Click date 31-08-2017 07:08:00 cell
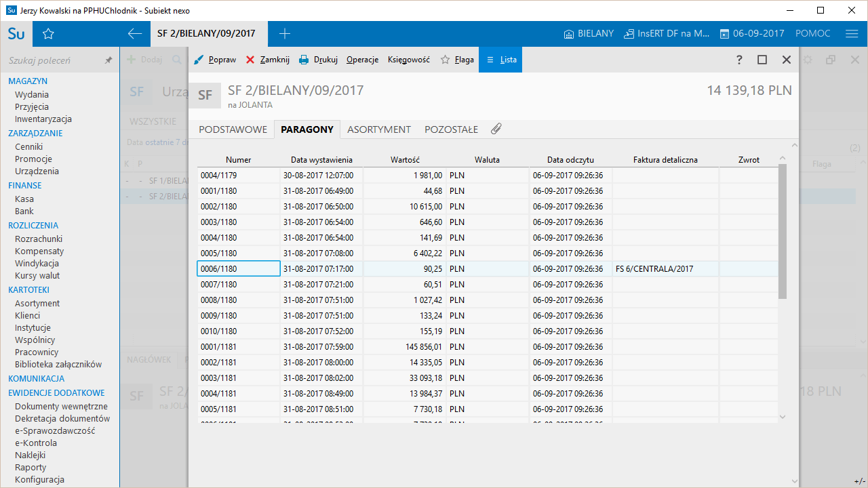The image size is (868, 488). click(x=321, y=253)
